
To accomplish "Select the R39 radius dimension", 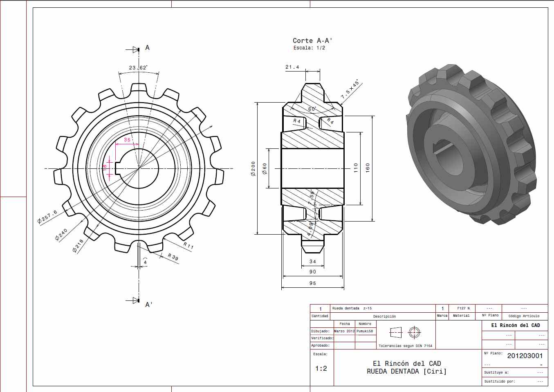I will tap(173, 257).
